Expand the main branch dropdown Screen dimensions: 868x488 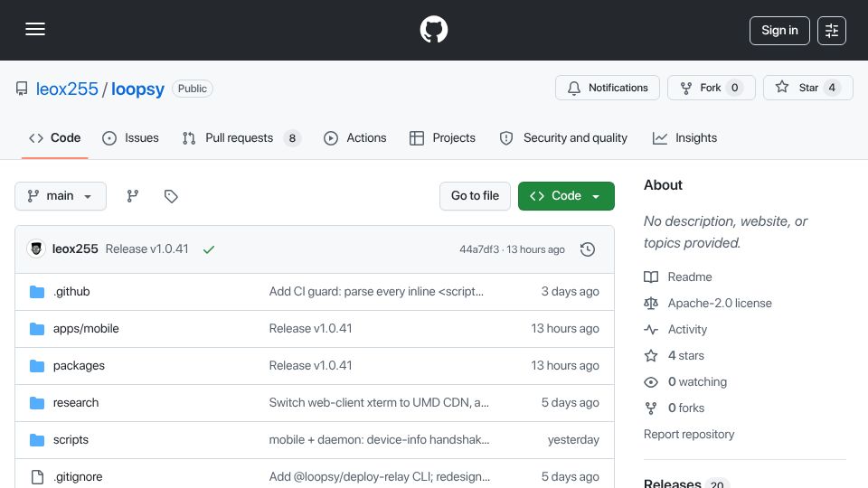pyautogui.click(x=61, y=196)
